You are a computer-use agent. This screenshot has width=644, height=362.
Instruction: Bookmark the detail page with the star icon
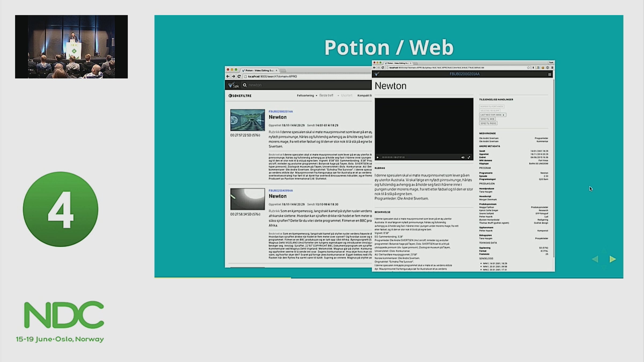coord(528,68)
